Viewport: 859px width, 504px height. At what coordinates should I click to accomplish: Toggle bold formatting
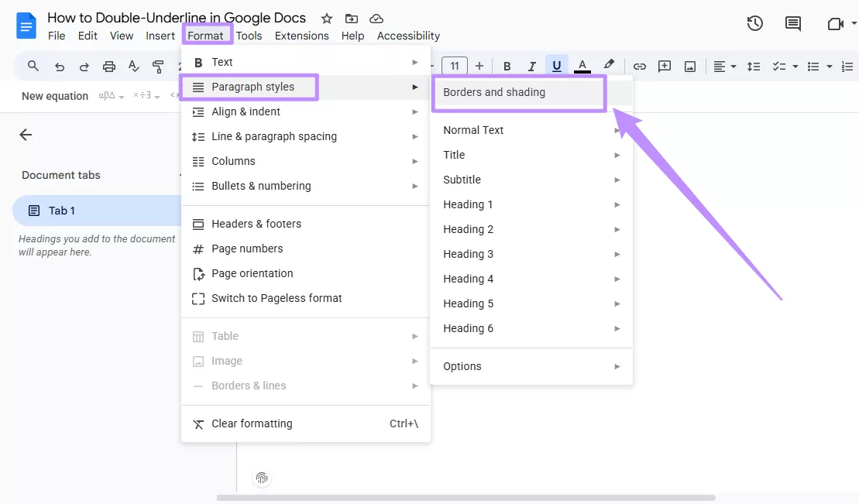pyautogui.click(x=507, y=66)
